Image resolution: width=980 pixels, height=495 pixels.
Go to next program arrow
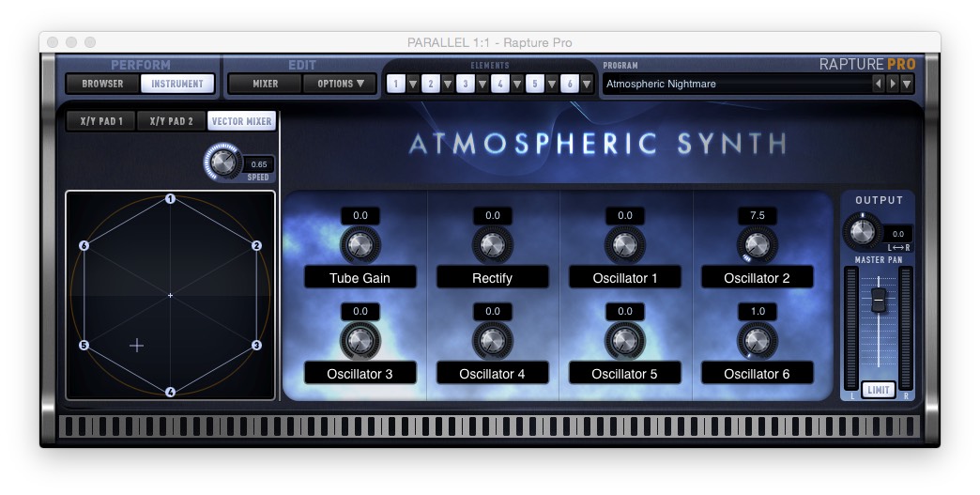(893, 83)
